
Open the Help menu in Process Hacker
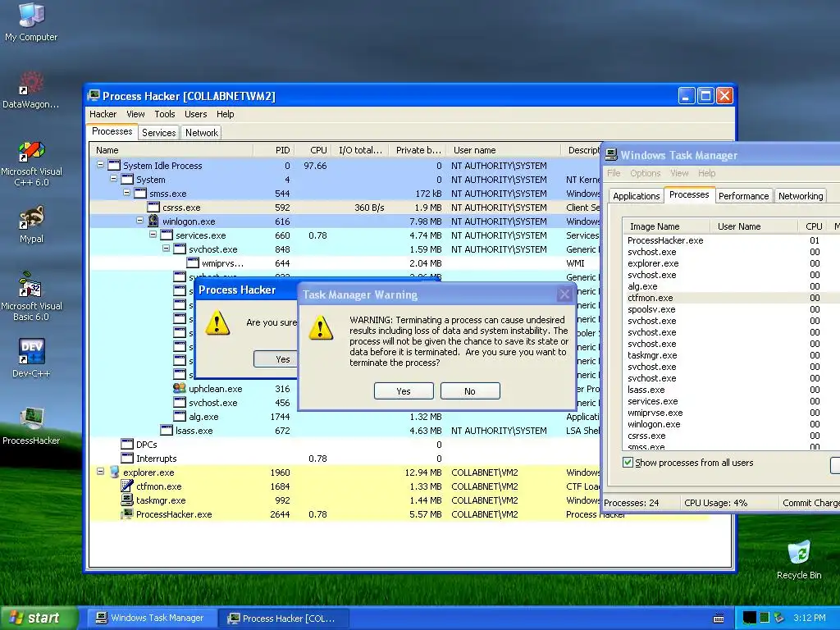tap(225, 114)
